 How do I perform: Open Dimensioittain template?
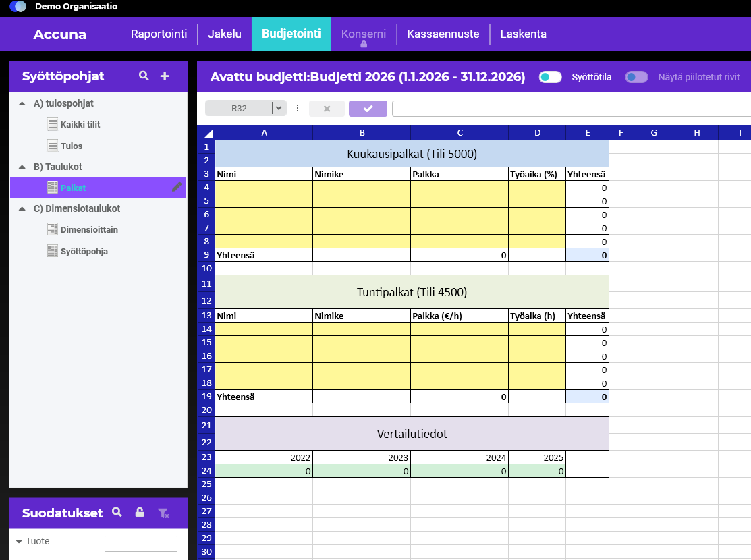point(89,230)
